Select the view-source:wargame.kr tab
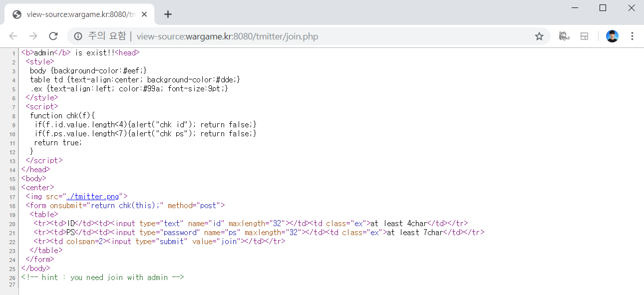 tap(80, 14)
